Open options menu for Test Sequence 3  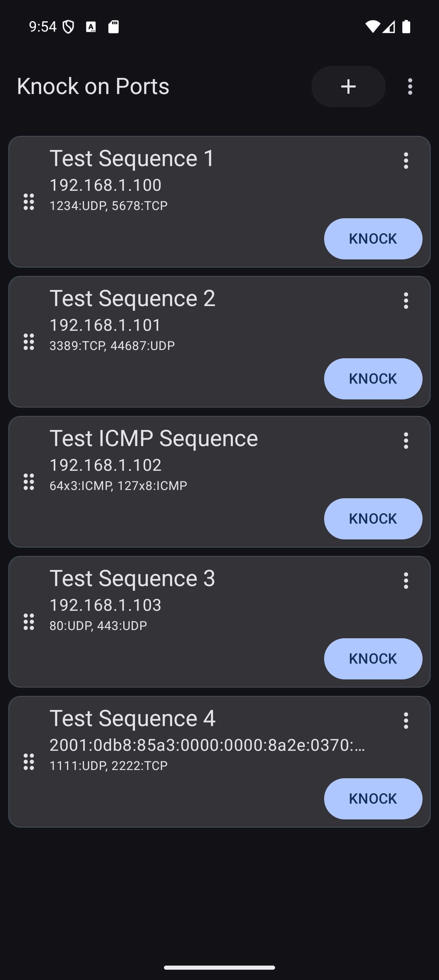coord(405,581)
